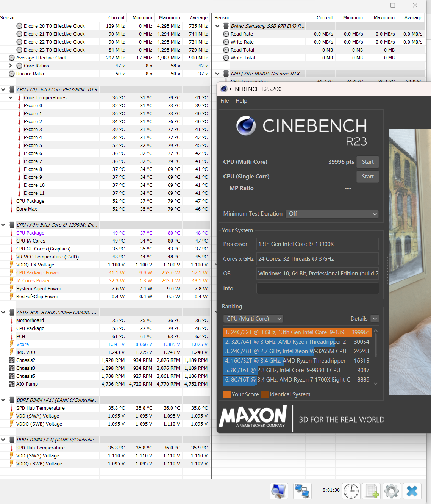Viewport: 431px width, 504px height.
Task: Open the sensor summary monitor-with-magnifier icon
Action: click(279, 491)
